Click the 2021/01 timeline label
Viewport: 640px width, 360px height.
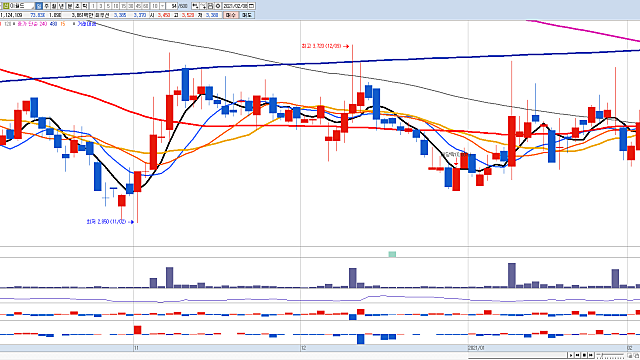pos(476,348)
